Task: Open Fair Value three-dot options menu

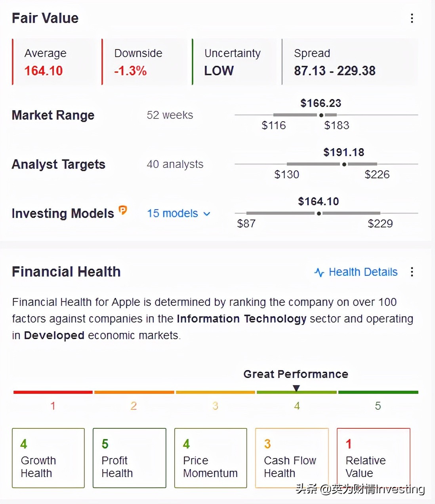Action: click(412, 18)
